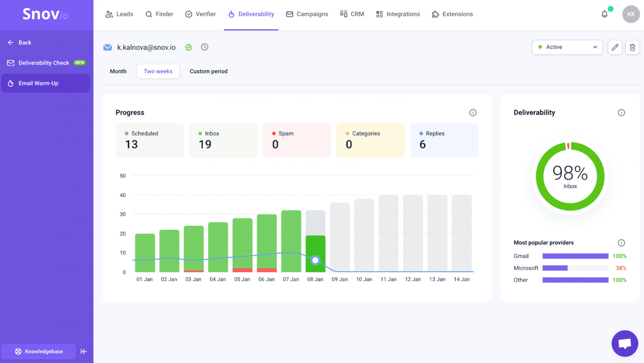Image resolution: width=644 pixels, height=363 pixels.
Task: Show Progress details via info icon
Action: click(x=473, y=112)
